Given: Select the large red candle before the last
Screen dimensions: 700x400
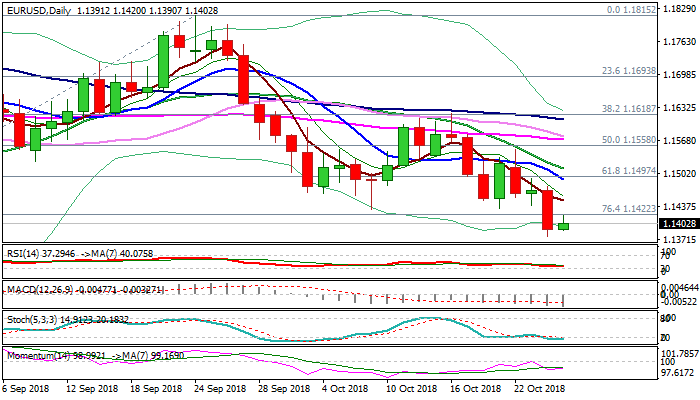Looking at the screenshot, I should (x=547, y=209).
